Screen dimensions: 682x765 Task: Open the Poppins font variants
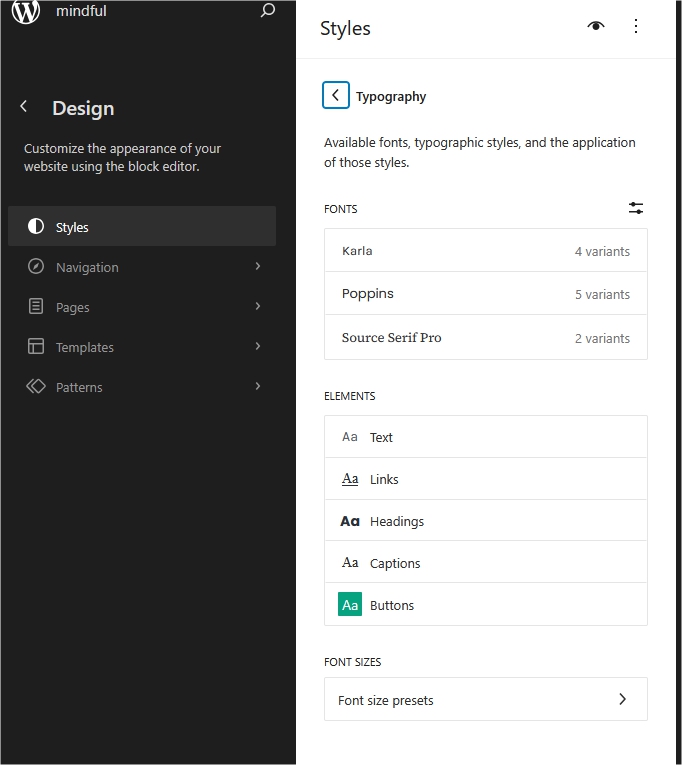485,294
